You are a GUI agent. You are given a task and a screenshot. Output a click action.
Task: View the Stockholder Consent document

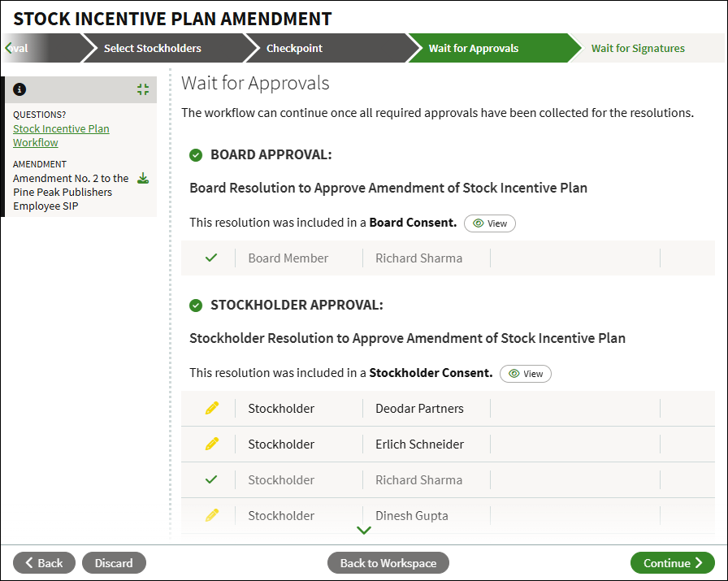(x=526, y=374)
